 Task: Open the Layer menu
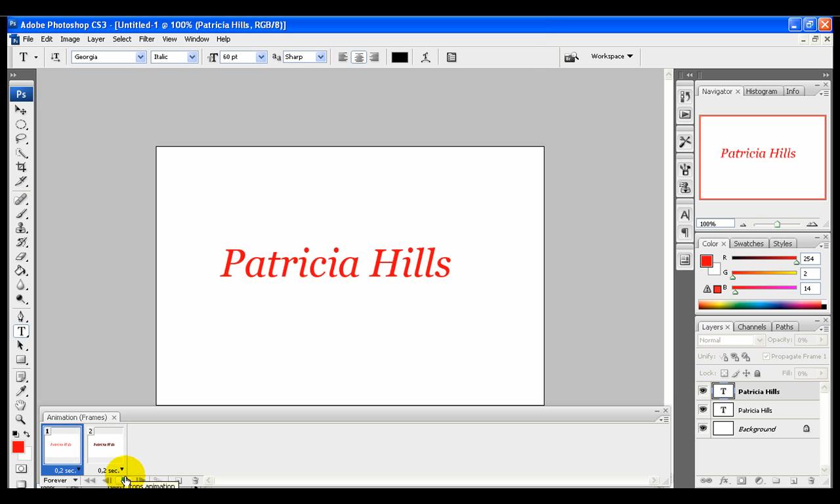pyautogui.click(x=96, y=39)
